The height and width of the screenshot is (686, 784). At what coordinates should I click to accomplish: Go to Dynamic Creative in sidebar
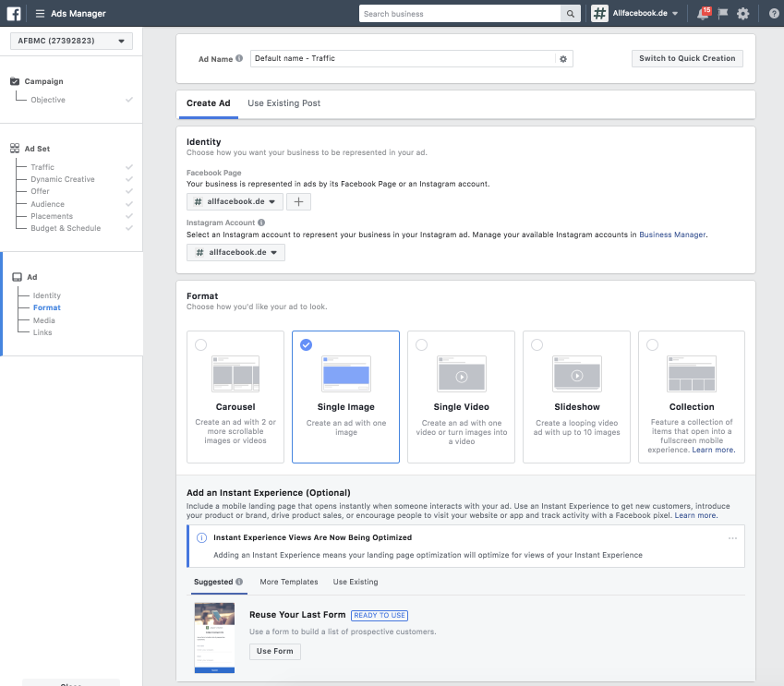tap(63, 179)
